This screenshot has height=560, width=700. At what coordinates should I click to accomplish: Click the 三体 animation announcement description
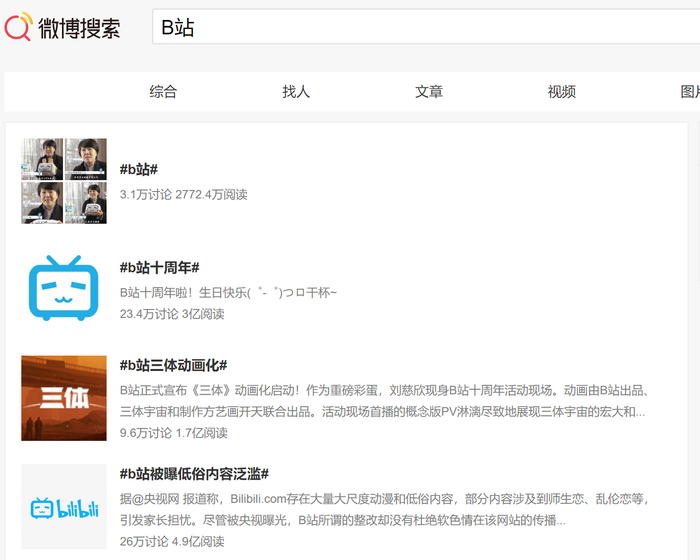tap(384, 401)
